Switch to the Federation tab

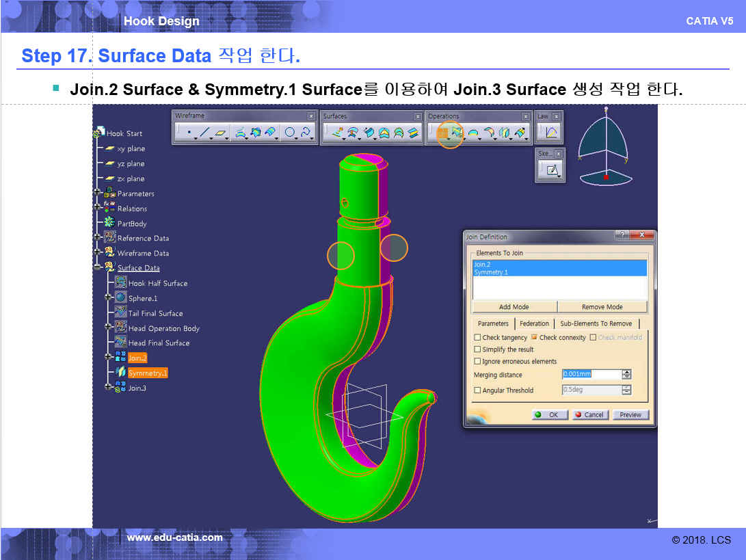coord(534,323)
